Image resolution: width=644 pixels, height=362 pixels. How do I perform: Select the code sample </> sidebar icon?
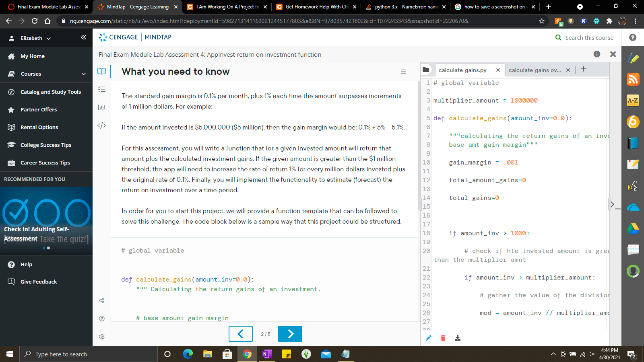[101, 125]
